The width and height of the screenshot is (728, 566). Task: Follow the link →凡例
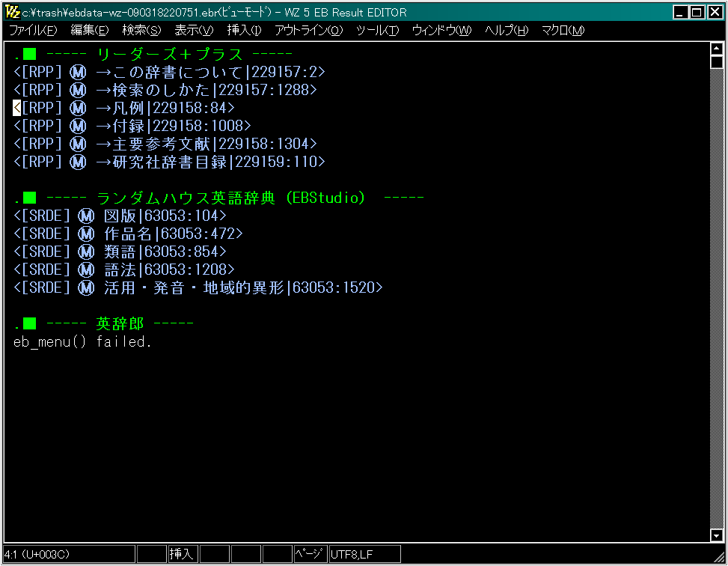120,108
